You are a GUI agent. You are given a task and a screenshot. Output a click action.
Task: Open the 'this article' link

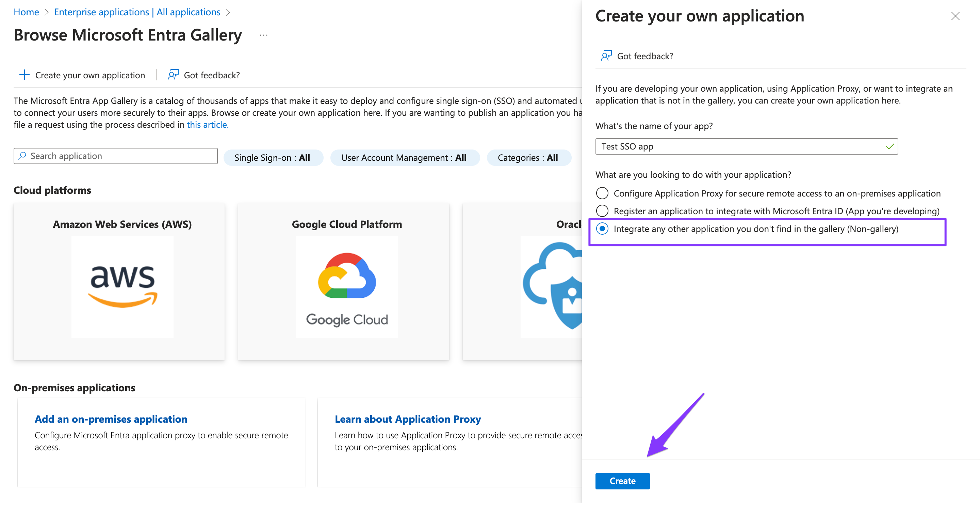(x=207, y=124)
